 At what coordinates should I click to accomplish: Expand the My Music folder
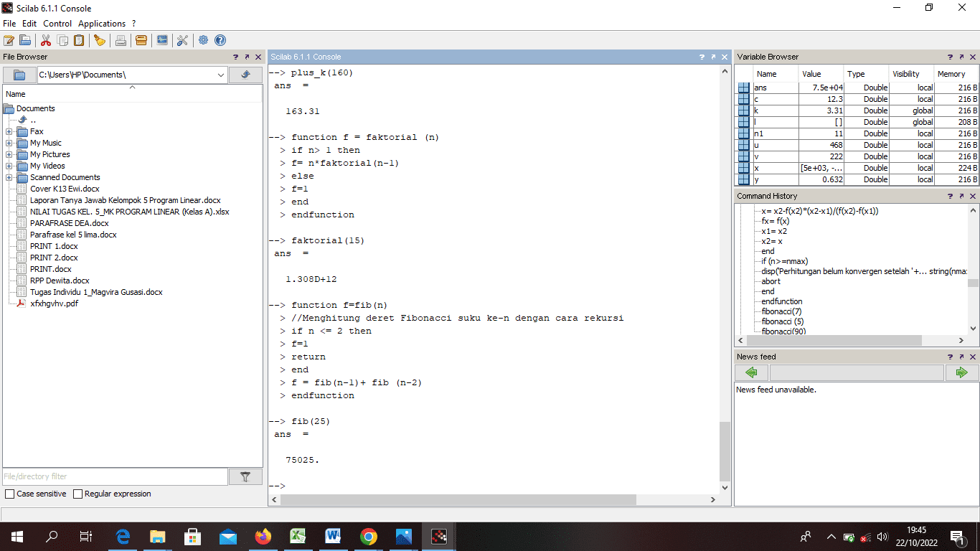pos(9,143)
